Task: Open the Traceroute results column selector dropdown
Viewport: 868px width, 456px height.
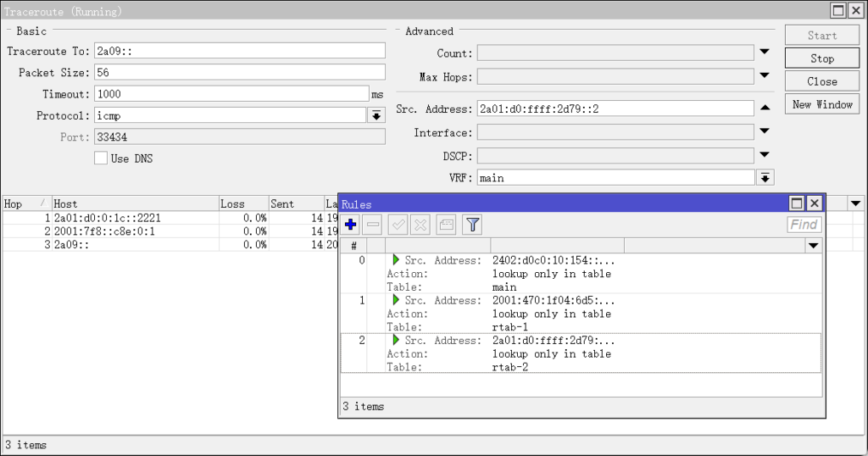Action: click(855, 203)
